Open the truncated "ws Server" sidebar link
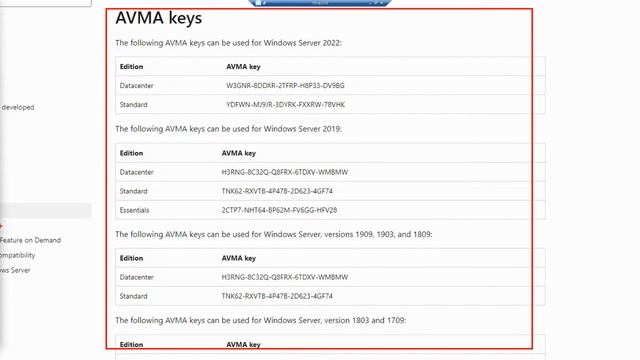This screenshot has height=360, width=640. (15, 270)
